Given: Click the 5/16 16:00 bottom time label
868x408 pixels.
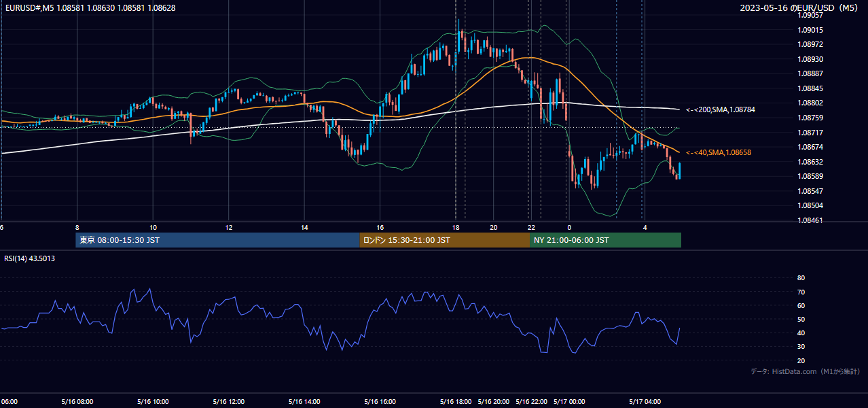Looking at the screenshot, I should (380, 401).
